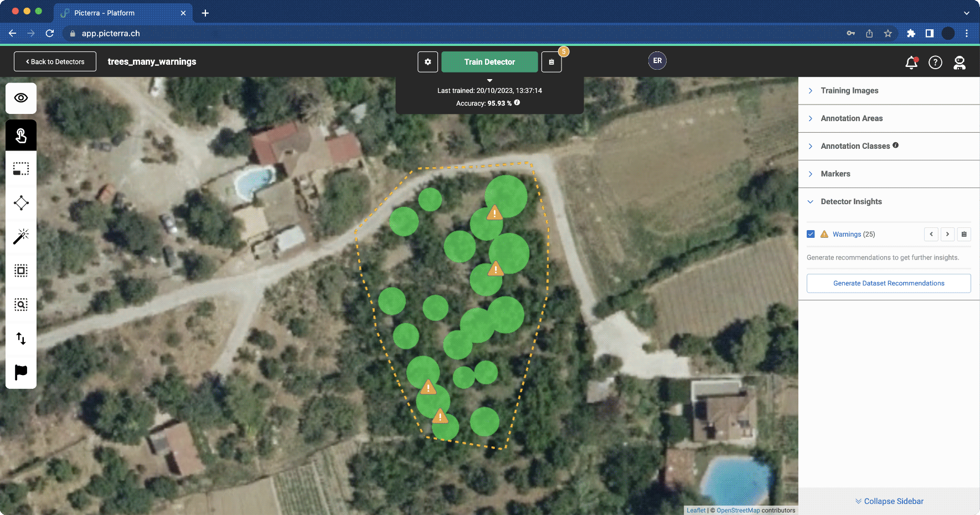This screenshot has width=980, height=515.
Task: Go to previous warning
Action: coord(931,234)
